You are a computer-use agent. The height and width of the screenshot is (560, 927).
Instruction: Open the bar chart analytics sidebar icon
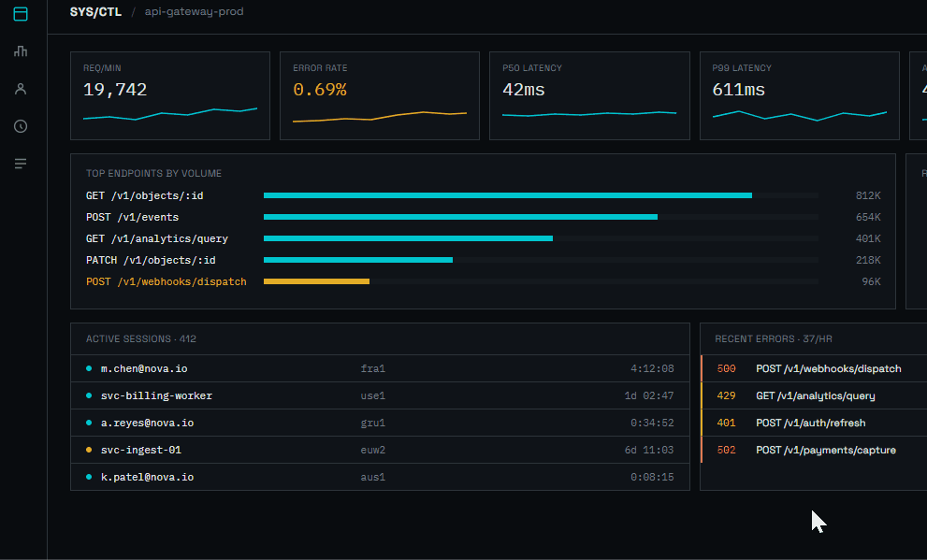21,51
